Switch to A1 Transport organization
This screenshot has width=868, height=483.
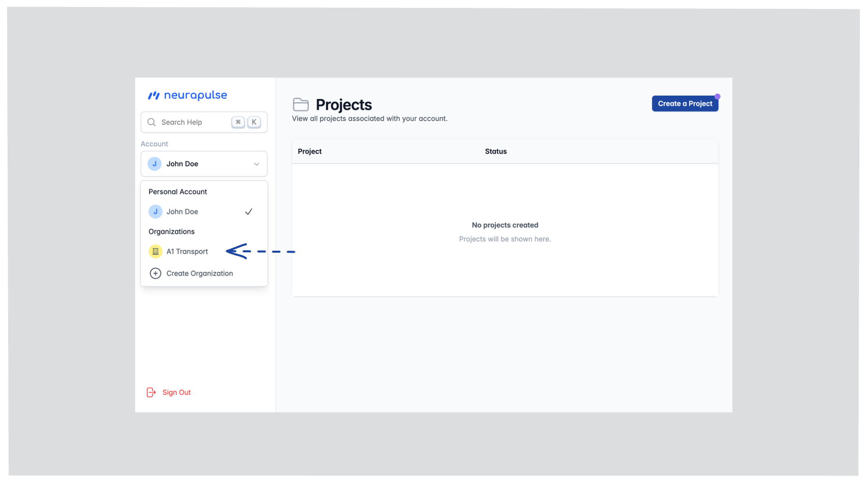[187, 252]
